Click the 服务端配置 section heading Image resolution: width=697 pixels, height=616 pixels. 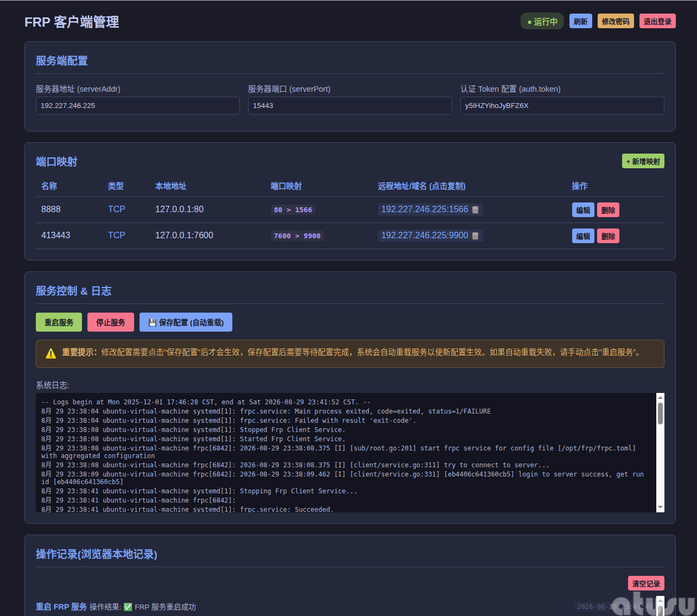click(x=62, y=61)
